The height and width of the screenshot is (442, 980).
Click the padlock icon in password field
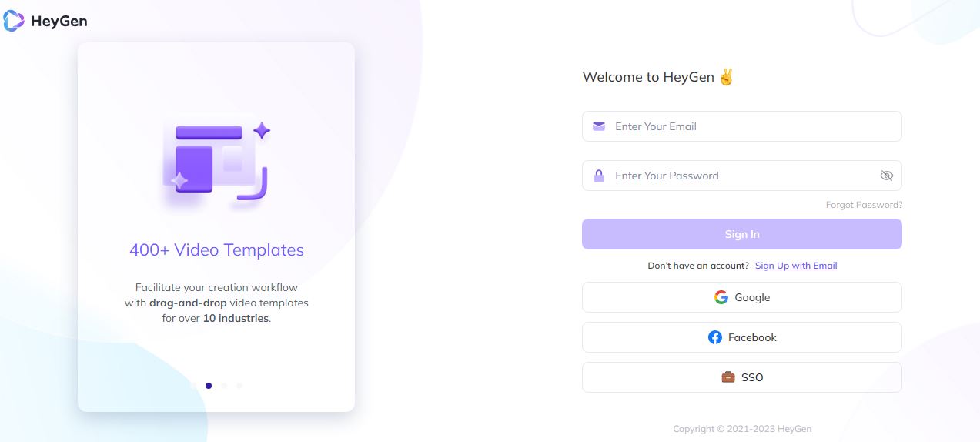tap(599, 176)
